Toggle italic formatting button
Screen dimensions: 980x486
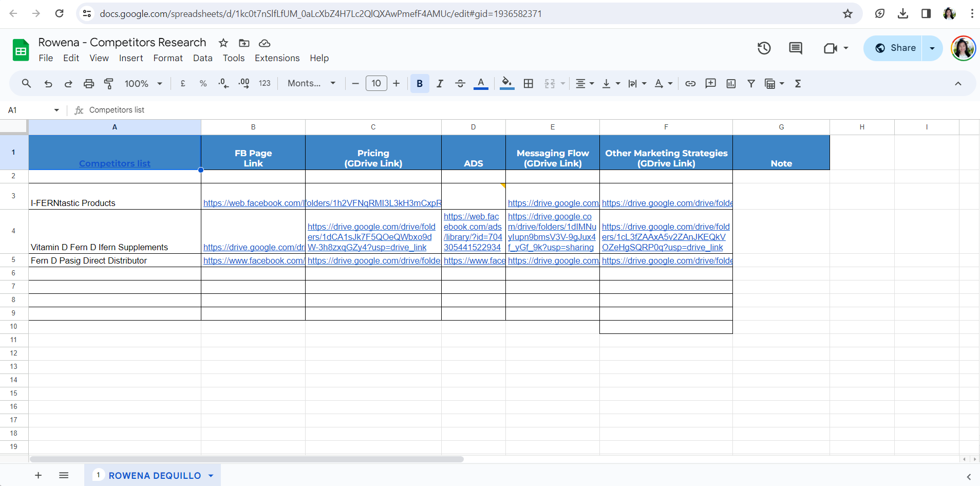(x=440, y=84)
